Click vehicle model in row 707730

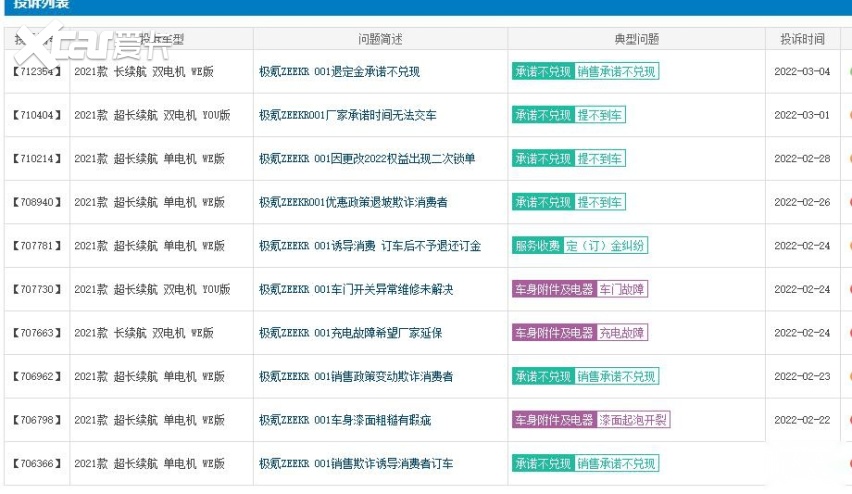click(152, 289)
